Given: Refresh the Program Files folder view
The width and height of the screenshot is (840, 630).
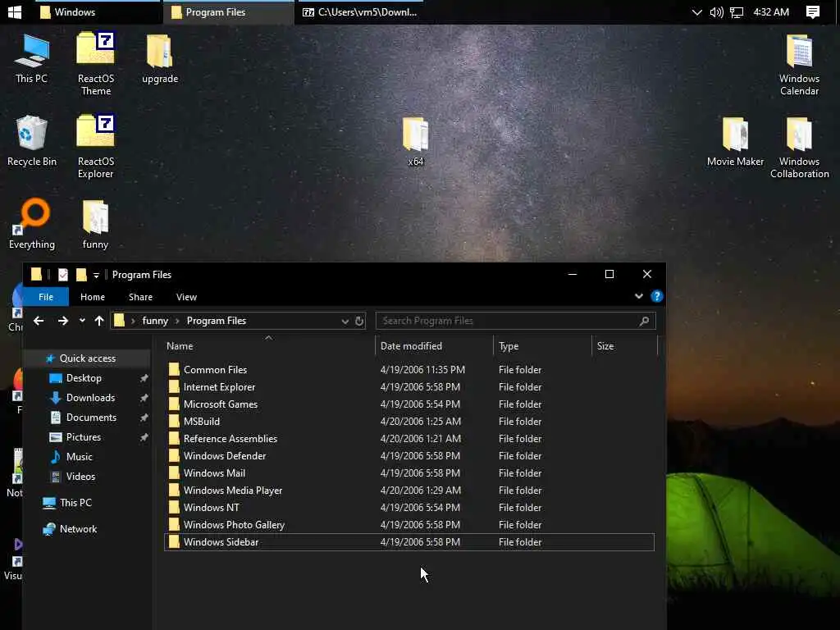Looking at the screenshot, I should pyautogui.click(x=359, y=321).
